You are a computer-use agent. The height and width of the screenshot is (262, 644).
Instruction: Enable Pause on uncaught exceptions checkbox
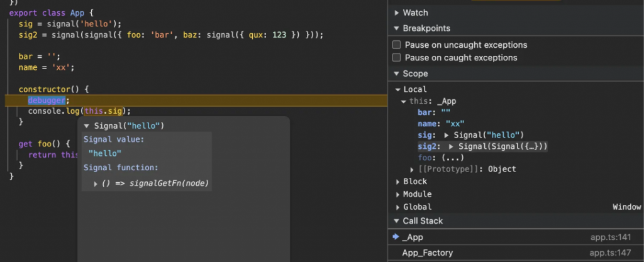pyautogui.click(x=396, y=45)
